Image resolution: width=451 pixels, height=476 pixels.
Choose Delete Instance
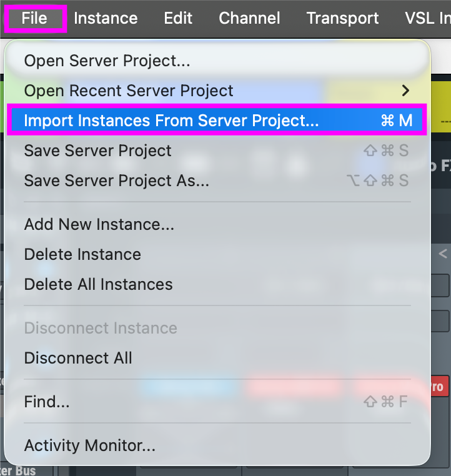pos(82,254)
